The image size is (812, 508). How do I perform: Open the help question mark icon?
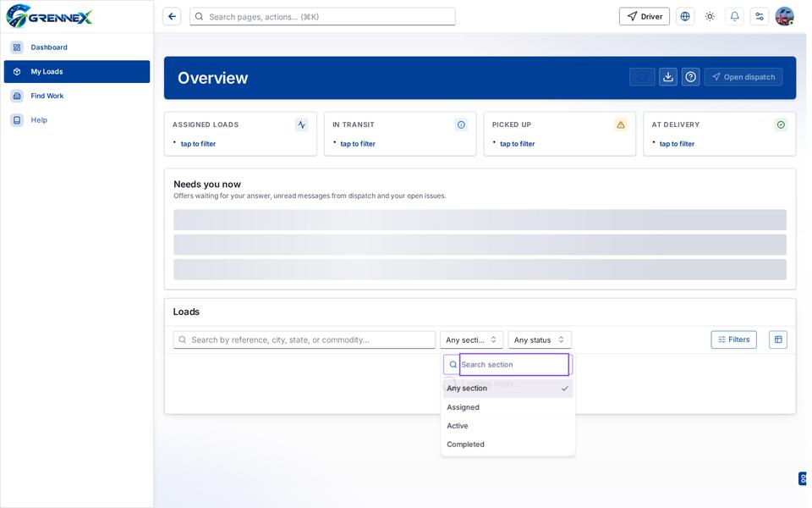pyautogui.click(x=691, y=77)
